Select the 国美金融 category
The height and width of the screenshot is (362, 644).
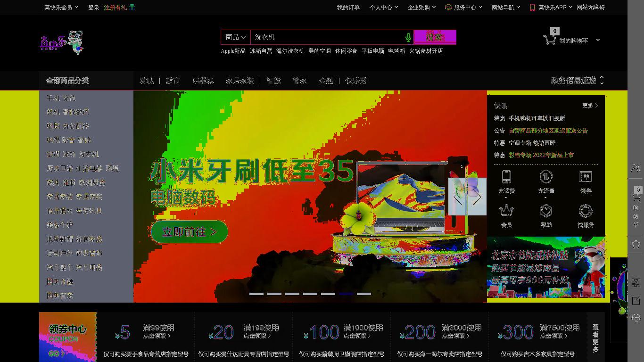[x=59, y=281]
